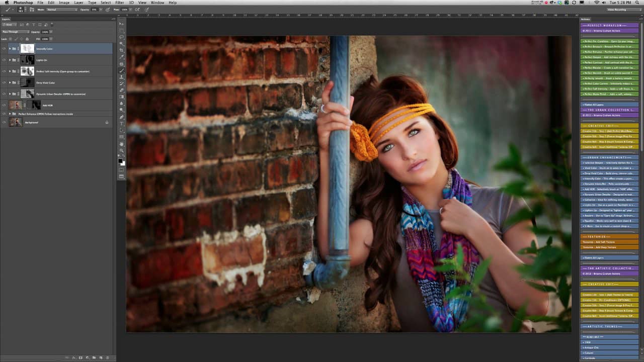The image size is (644, 362).
Task: Select the Horizontal Type tool
Action: (x=121, y=123)
